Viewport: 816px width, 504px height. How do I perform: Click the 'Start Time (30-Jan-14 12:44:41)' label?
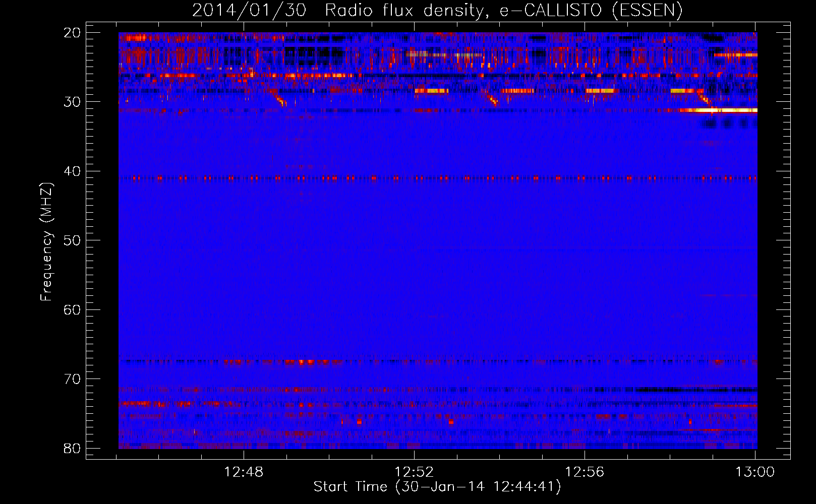click(437, 487)
